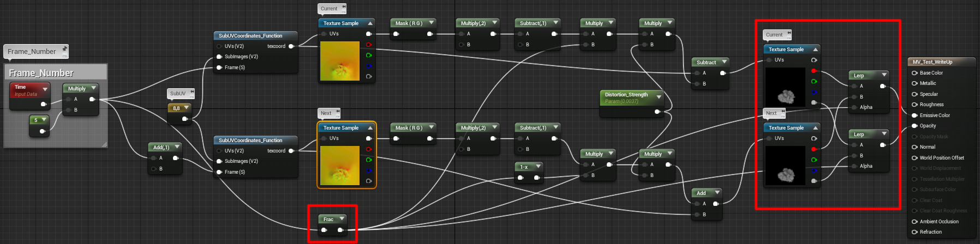Click the Base Color input pin

pos(915,73)
